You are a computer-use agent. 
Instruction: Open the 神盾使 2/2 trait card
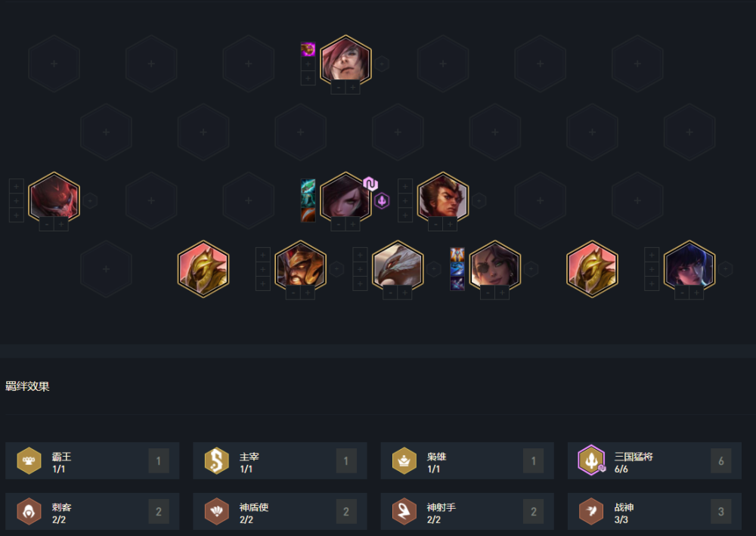pos(280,511)
